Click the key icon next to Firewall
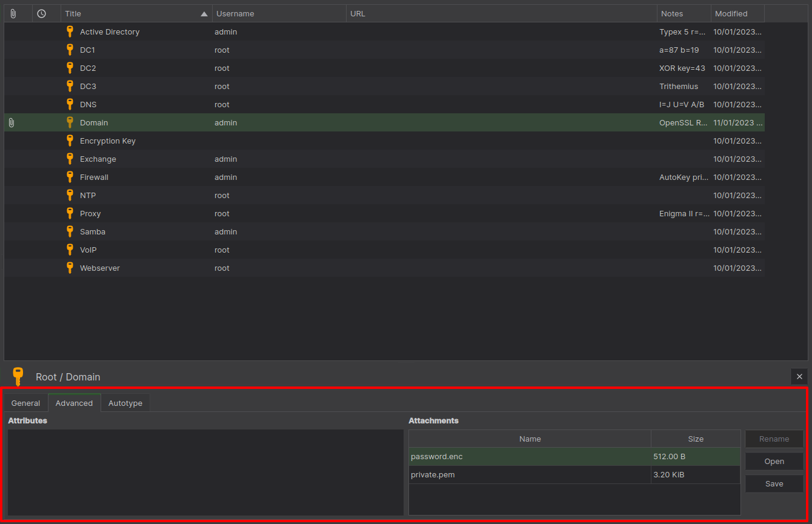Image resolution: width=812 pixels, height=524 pixels. 70,177
